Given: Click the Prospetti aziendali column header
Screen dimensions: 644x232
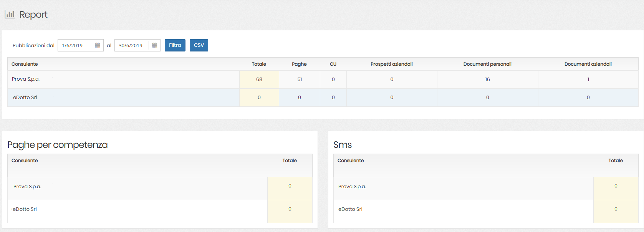Looking at the screenshot, I should 391,64.
